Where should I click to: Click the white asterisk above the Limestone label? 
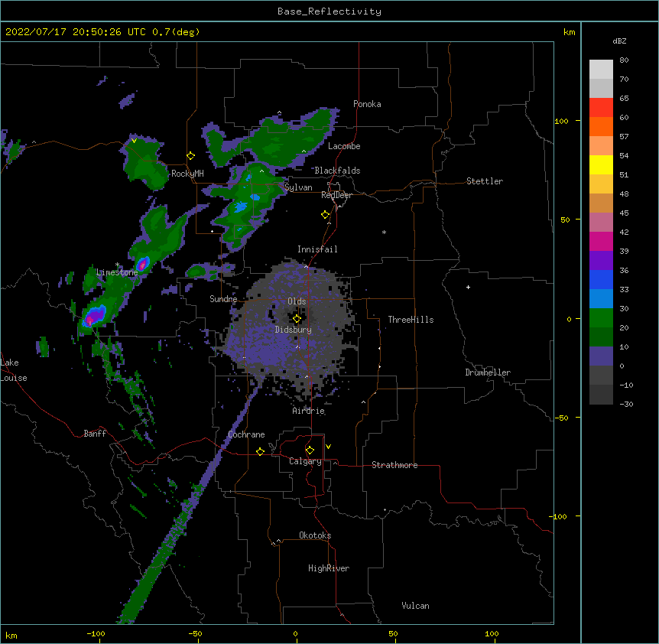pyautogui.click(x=117, y=265)
